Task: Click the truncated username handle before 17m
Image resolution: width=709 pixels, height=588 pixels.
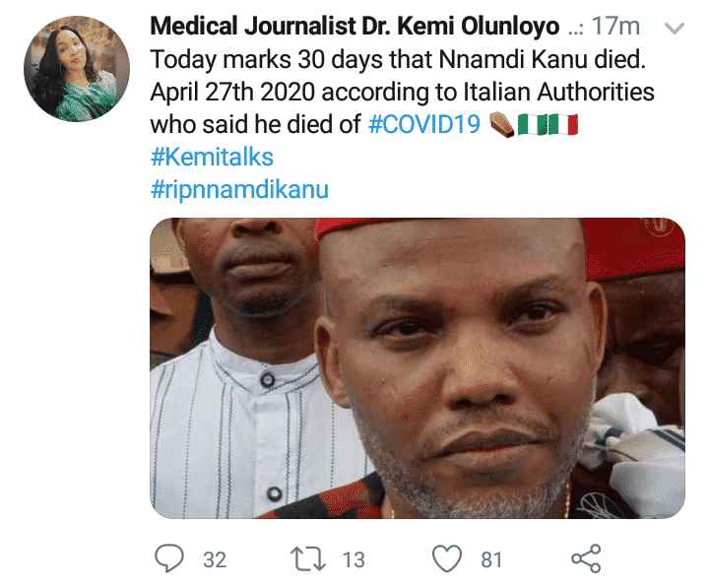Action: [x=576, y=29]
